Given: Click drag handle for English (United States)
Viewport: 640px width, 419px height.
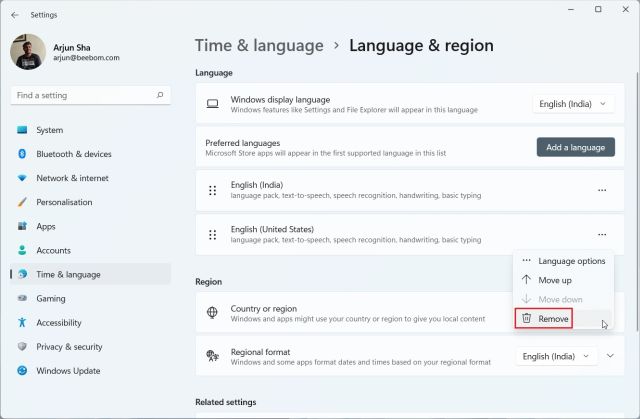Looking at the screenshot, I should click(212, 235).
